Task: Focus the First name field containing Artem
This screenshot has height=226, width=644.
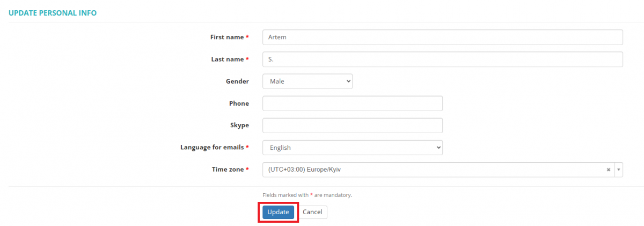Action: tap(443, 37)
